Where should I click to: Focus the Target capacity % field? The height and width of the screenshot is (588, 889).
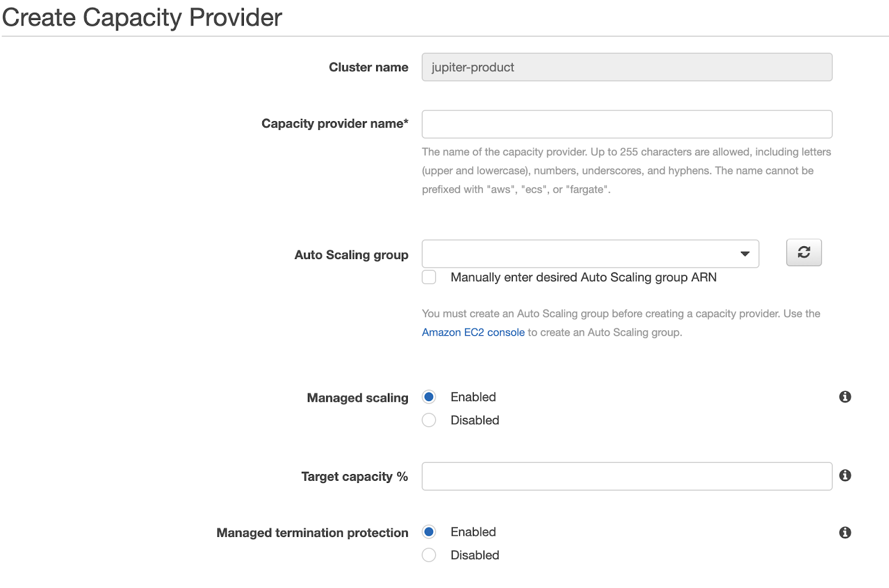[x=627, y=476]
